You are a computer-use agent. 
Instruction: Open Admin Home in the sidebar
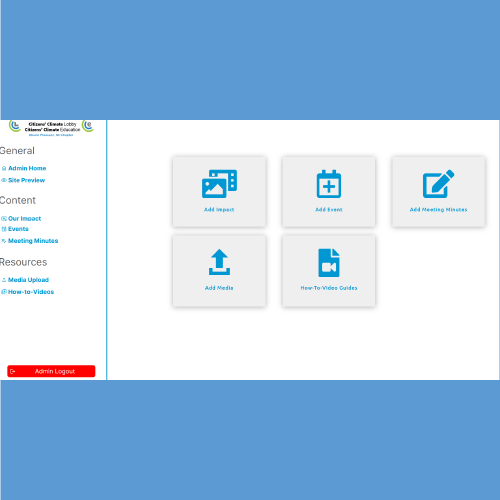click(27, 168)
